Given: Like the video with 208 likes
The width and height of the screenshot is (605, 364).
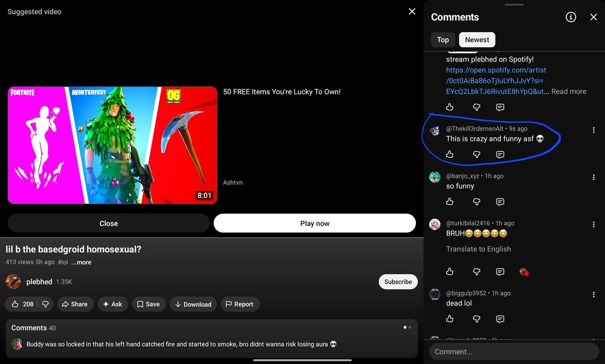Looking at the screenshot, I should click(x=23, y=304).
